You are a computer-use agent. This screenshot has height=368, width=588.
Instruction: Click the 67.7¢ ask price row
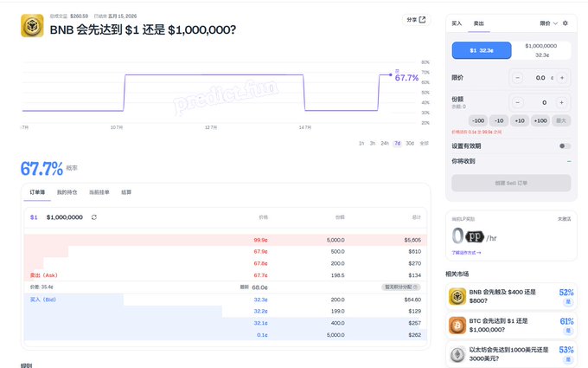click(x=226, y=275)
